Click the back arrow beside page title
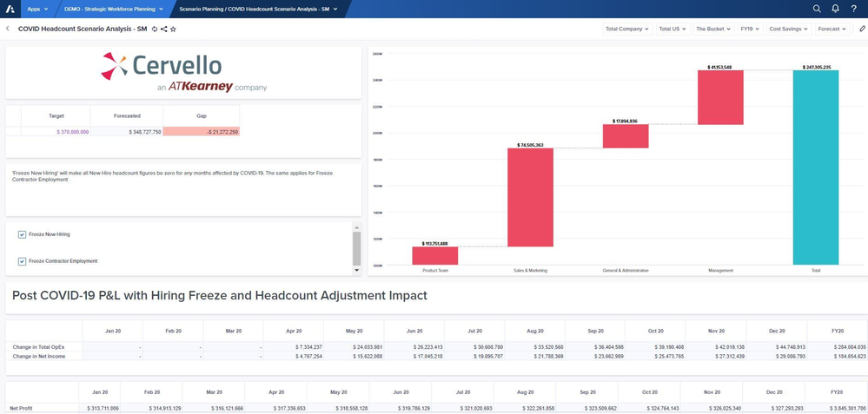868x414 pixels. coord(8,29)
